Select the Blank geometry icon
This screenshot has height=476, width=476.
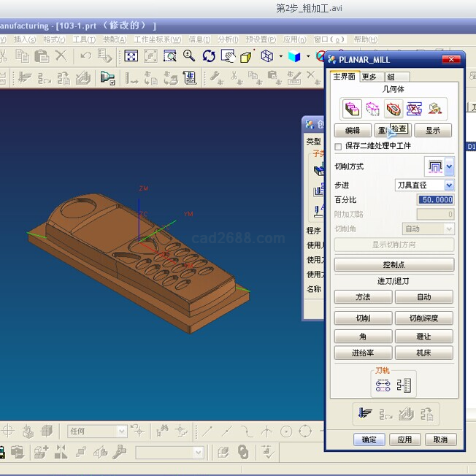click(373, 110)
